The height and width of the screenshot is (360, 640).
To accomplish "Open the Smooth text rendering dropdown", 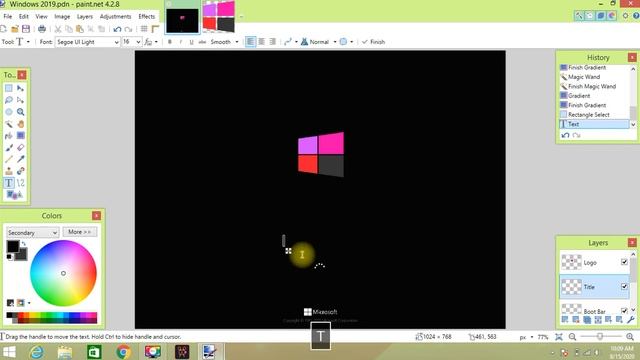I will click(224, 42).
